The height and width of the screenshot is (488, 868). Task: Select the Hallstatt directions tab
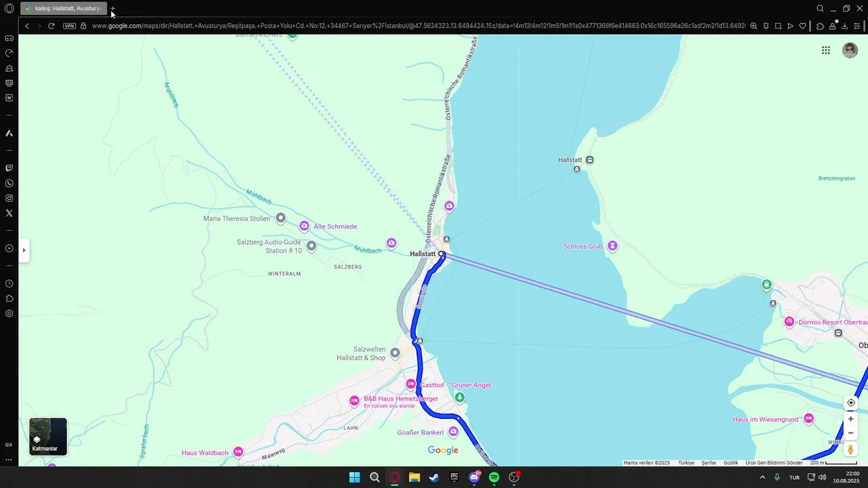coord(64,9)
